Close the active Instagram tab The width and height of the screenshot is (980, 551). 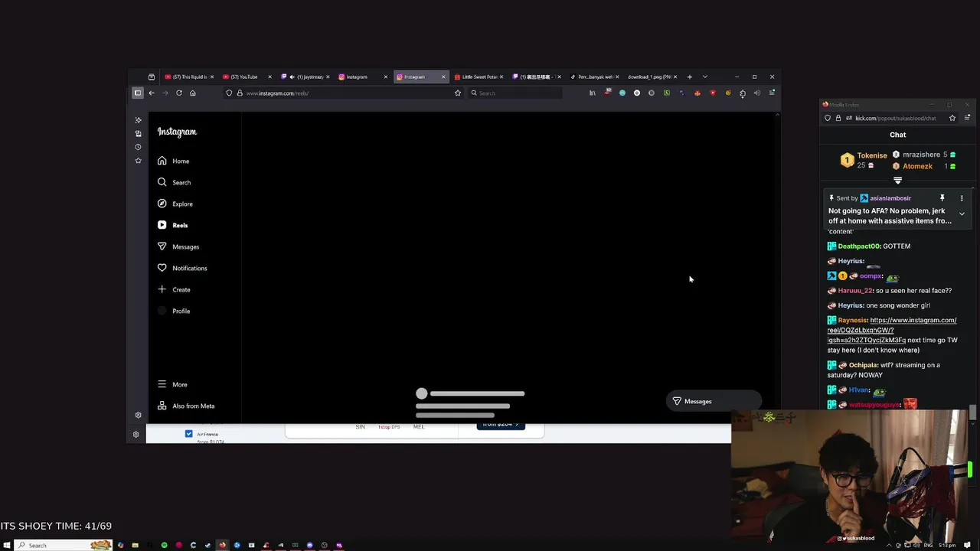pyautogui.click(x=443, y=77)
